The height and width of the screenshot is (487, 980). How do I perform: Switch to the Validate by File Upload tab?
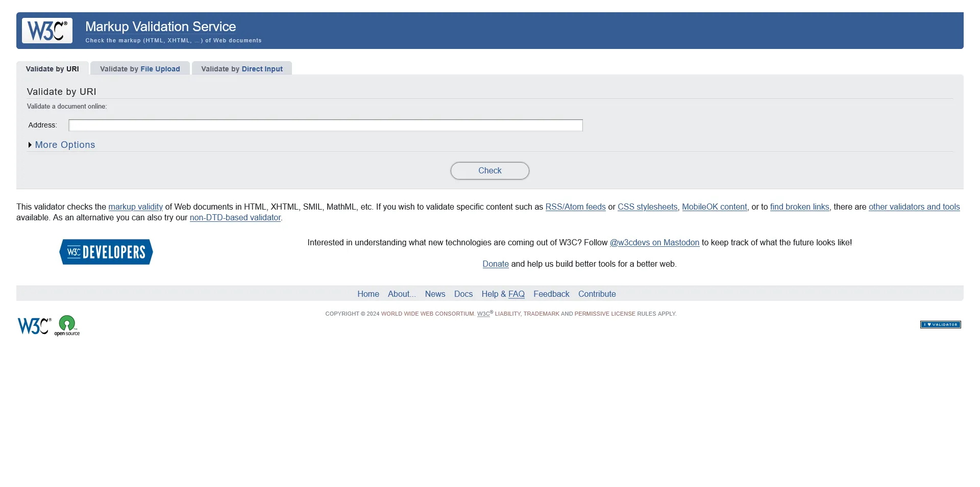coord(140,68)
